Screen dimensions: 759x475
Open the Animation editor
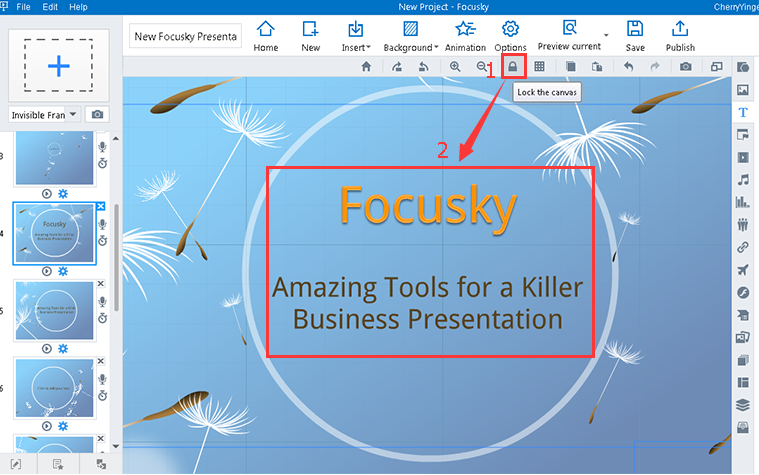[465, 36]
